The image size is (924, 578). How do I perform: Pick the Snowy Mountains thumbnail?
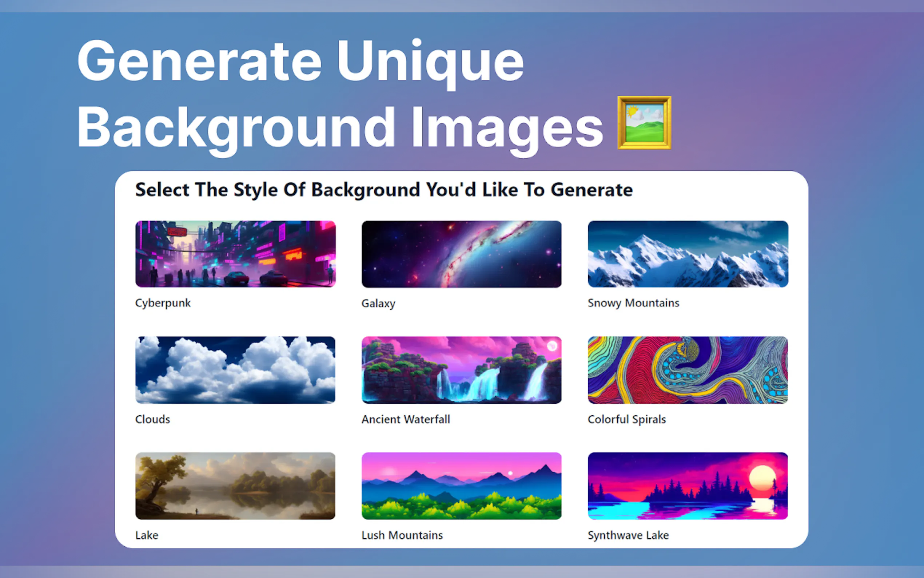click(688, 254)
